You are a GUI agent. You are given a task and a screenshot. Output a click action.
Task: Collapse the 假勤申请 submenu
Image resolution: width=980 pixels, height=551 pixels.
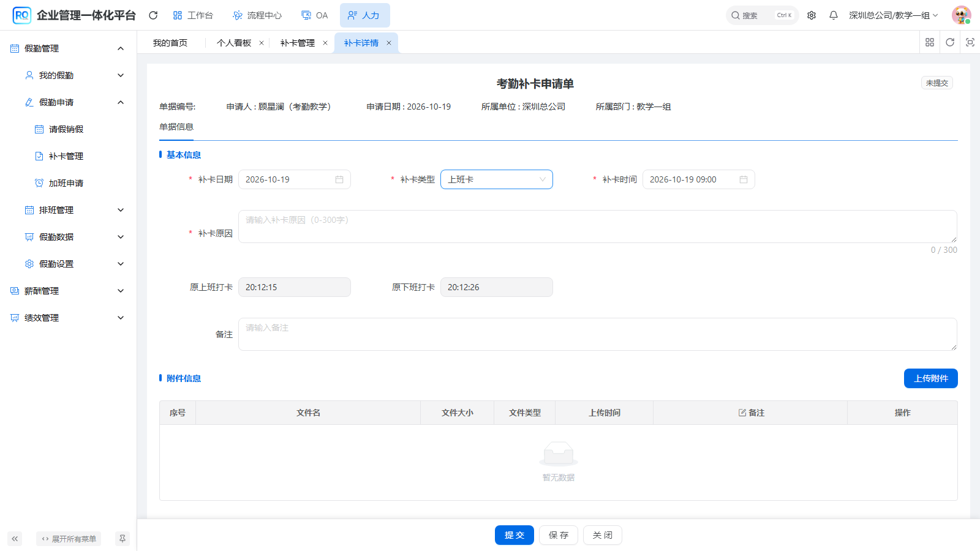[x=68, y=102]
